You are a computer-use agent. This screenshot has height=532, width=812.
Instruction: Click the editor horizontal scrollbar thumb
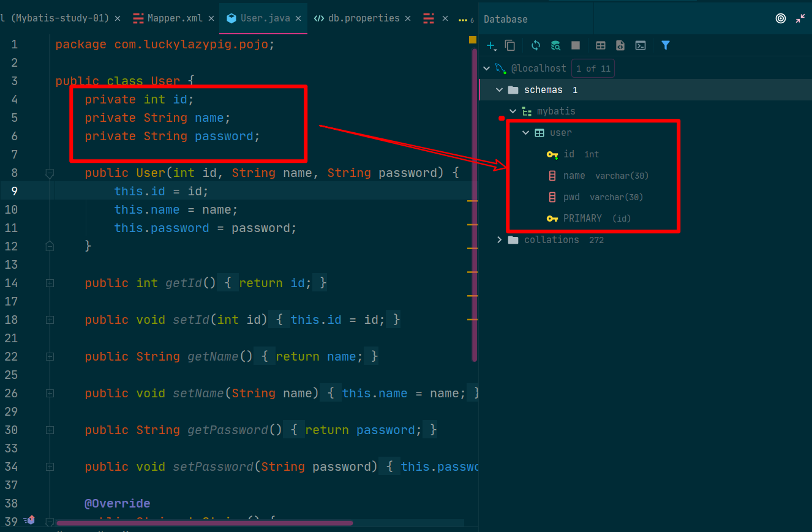205,523
